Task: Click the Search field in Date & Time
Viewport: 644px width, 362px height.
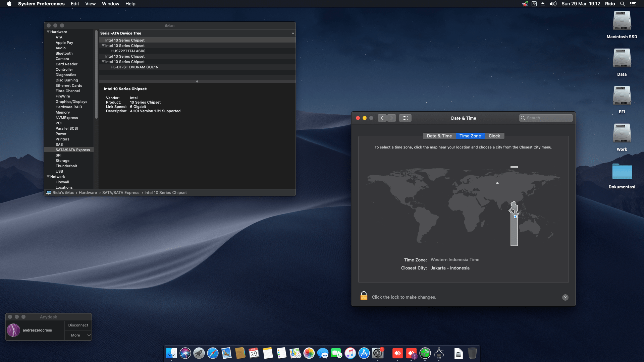Action: click(x=546, y=118)
